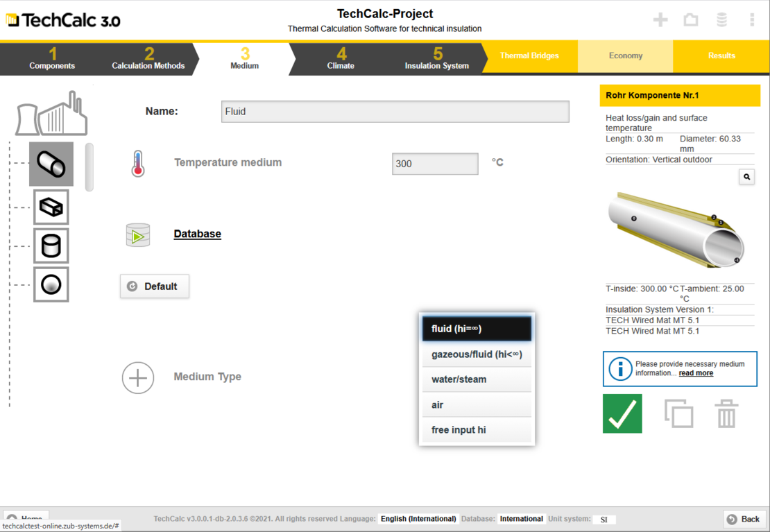Click the Temperature medium input field
The width and height of the screenshot is (770, 532).
[x=435, y=164]
